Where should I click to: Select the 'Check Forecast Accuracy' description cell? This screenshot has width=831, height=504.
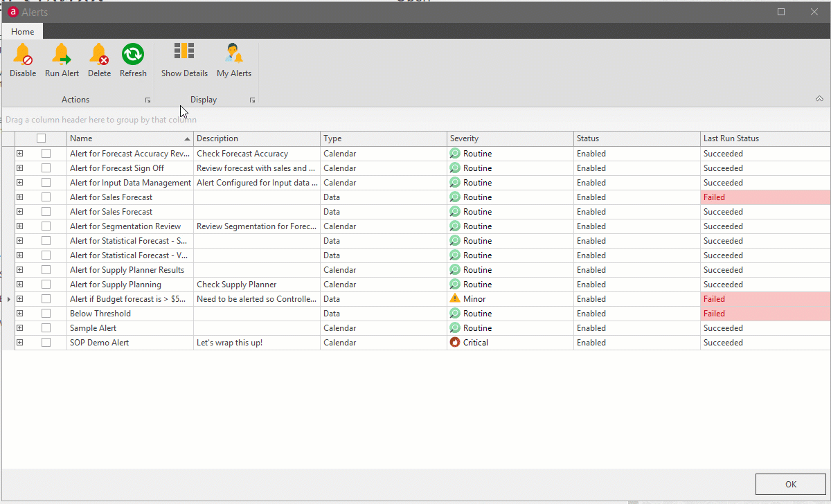pos(257,154)
